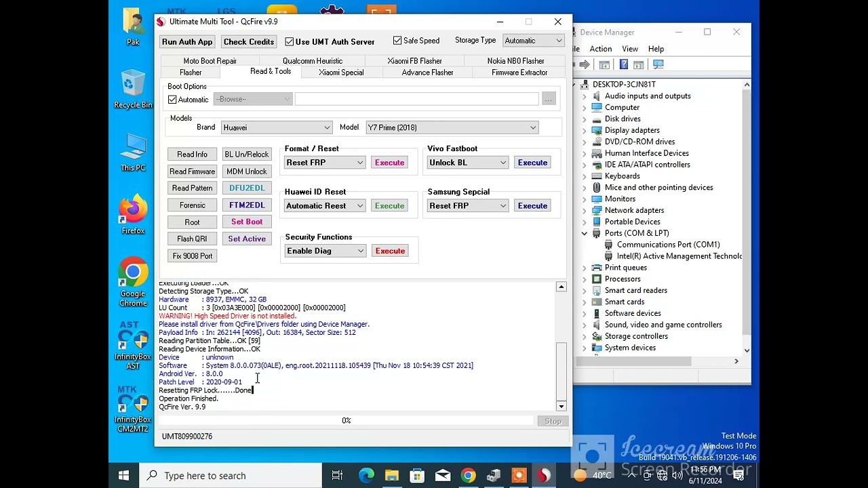Image resolution: width=868 pixels, height=488 pixels.
Task: Open Google Chrome from the desktop
Action: (x=133, y=272)
